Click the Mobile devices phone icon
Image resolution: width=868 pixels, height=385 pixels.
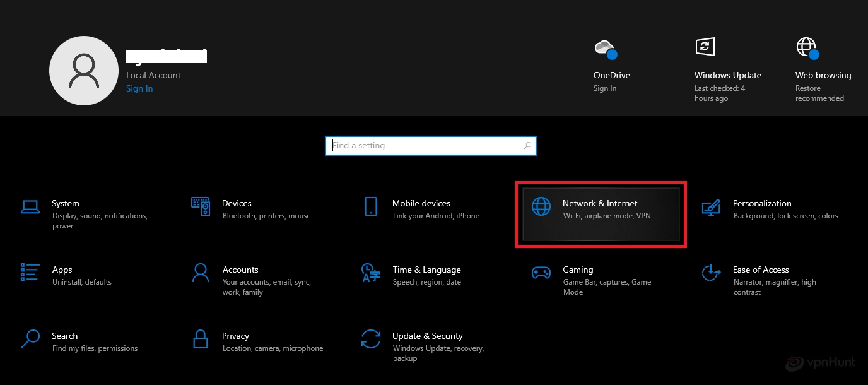[371, 206]
